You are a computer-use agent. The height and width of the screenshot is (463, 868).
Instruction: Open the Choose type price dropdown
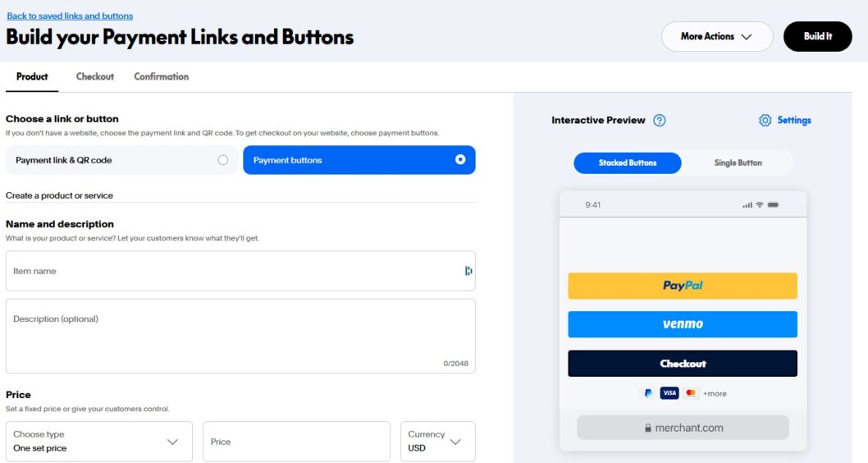(x=98, y=442)
